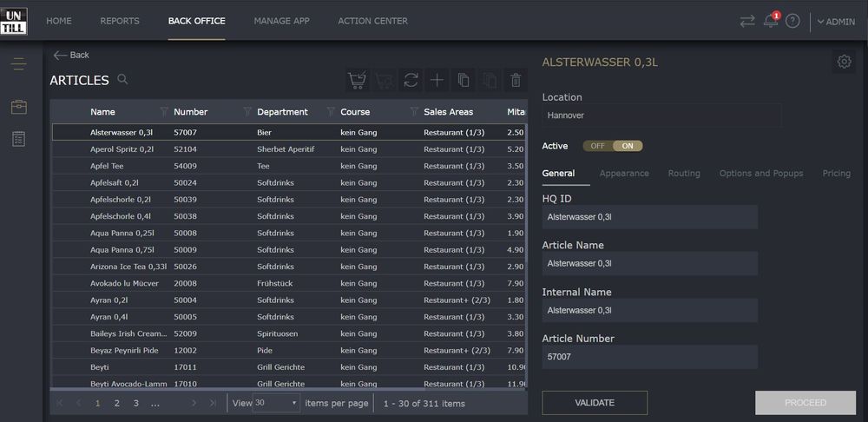Select the Baileys Irish Cream row
The width and height of the screenshot is (868, 422).
coord(288,333)
